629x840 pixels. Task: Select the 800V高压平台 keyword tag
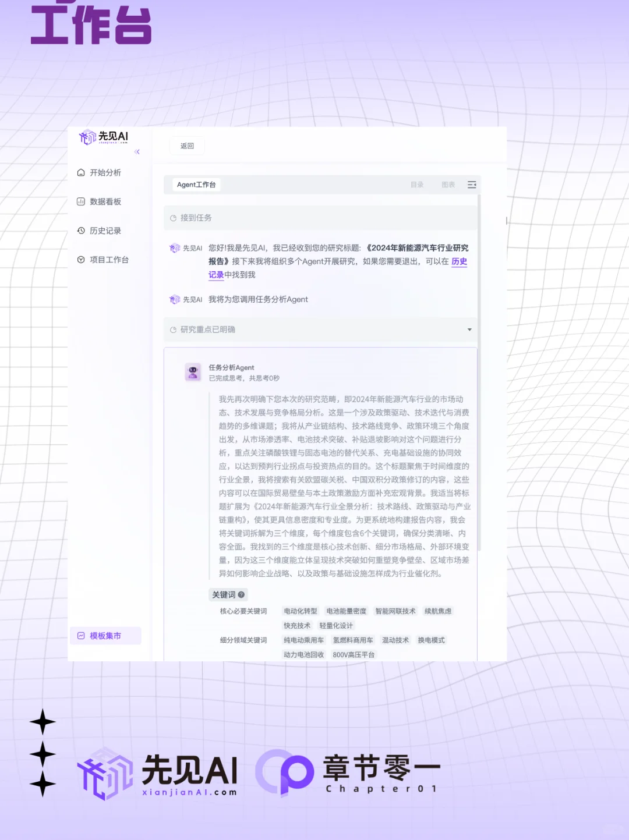(x=354, y=654)
